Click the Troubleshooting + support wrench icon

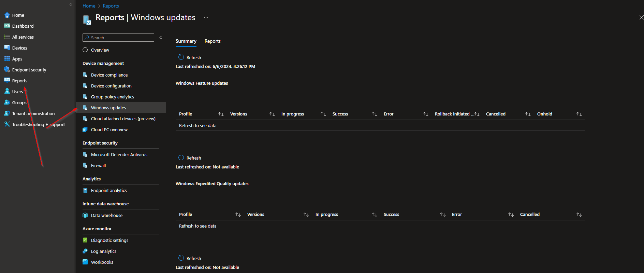point(7,124)
